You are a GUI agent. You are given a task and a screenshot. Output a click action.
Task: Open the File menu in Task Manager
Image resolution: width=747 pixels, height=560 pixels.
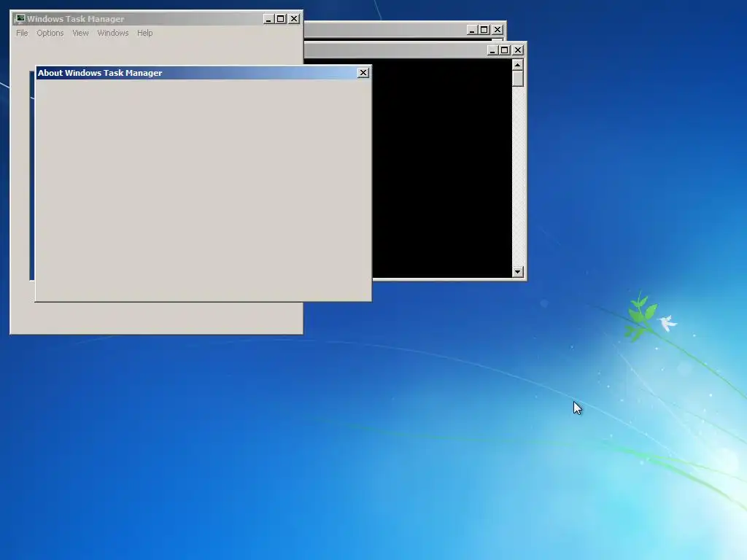pyautogui.click(x=22, y=33)
